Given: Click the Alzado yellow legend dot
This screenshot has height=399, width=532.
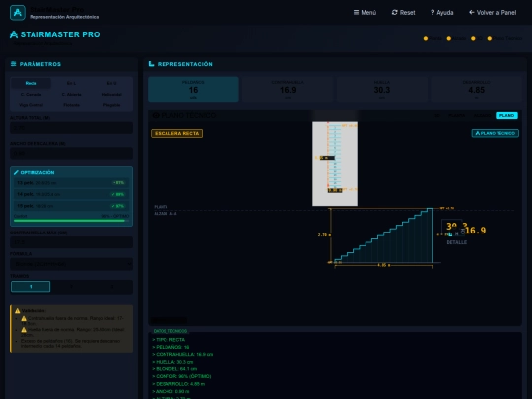Looking at the screenshot, I should 449,38.
